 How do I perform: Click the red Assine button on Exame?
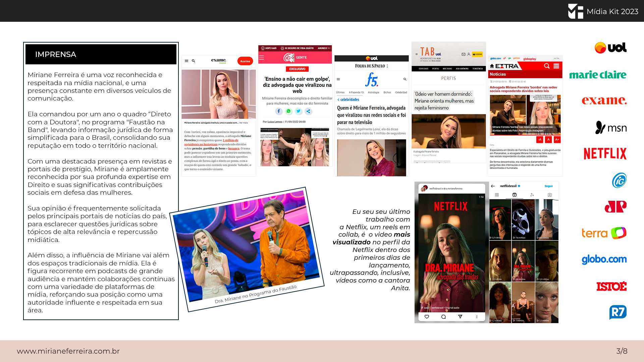coord(245,61)
